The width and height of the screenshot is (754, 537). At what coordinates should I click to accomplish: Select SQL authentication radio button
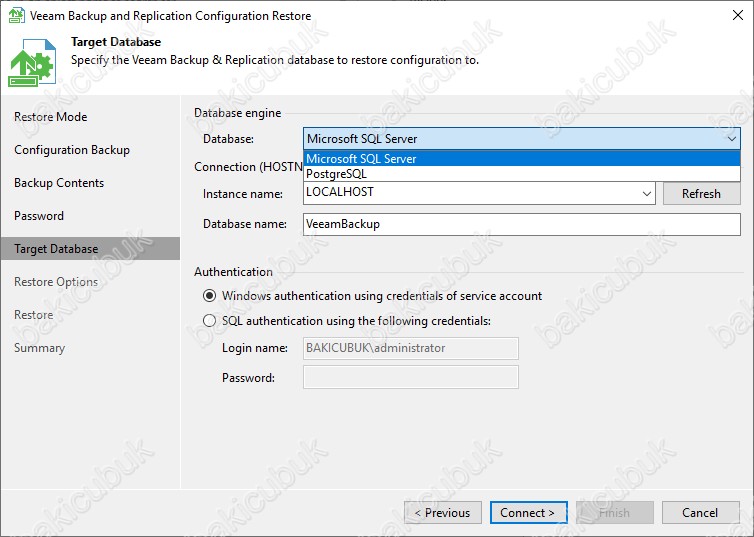click(209, 321)
